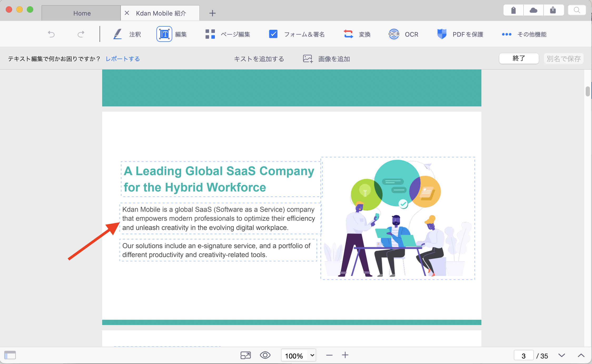
Task: Click キストを追加する add text button
Action: click(x=259, y=59)
